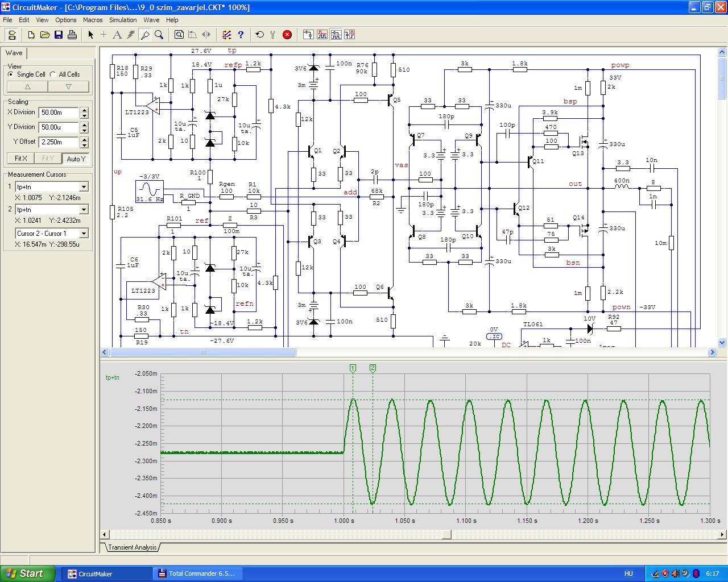Click the Print toolbar icon
This screenshot has width=728, height=582.
[72, 35]
